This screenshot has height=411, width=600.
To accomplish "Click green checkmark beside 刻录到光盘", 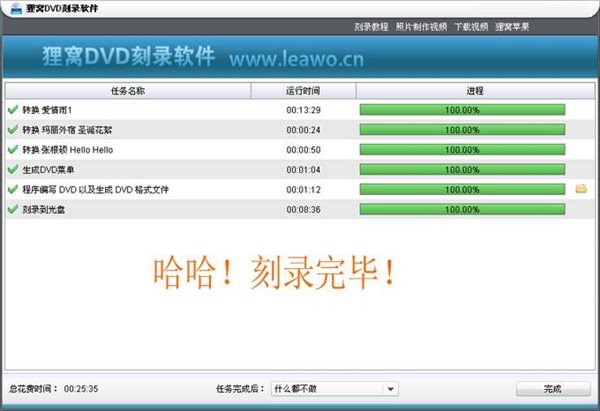I will [13, 209].
